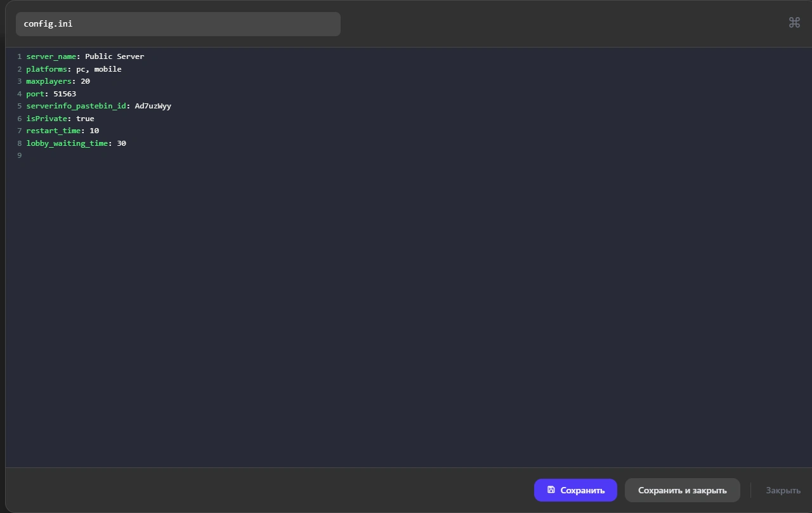Screen dimensions: 812x513
Task: Place cursor on pc, mobile value
Action: [x=99, y=69]
